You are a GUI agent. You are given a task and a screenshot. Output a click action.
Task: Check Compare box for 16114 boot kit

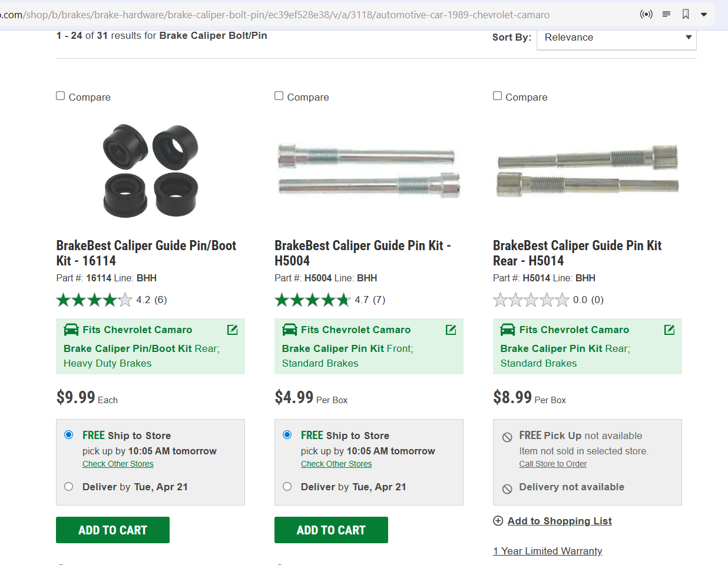click(61, 96)
